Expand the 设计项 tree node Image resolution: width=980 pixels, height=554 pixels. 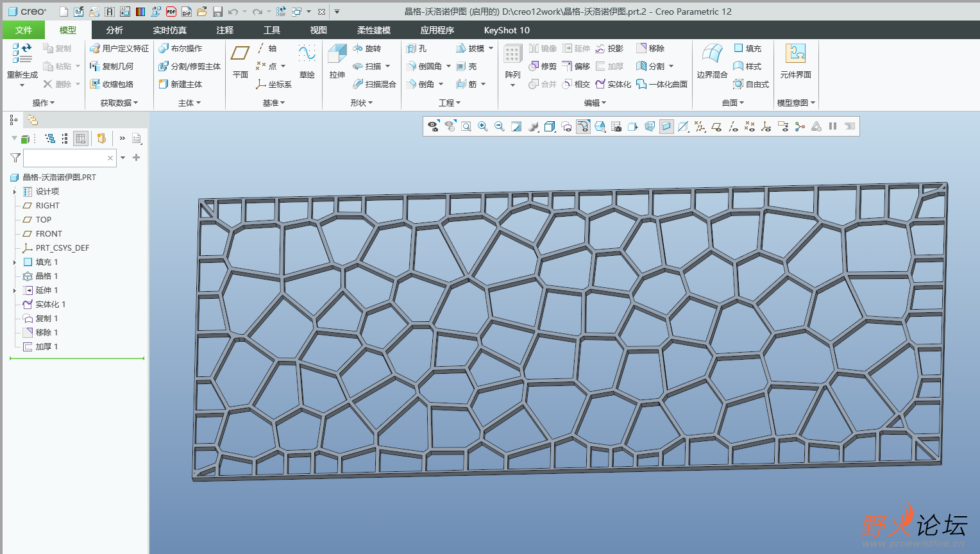(15, 192)
